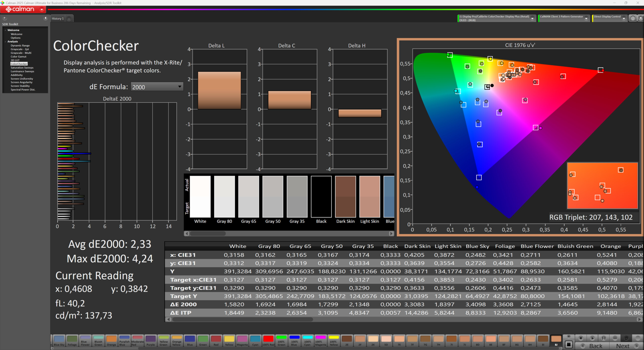This screenshot has height=350, width=644.
Task: Collapse the SDR Toolkit sidebar arrow
Action: click(x=45, y=18)
